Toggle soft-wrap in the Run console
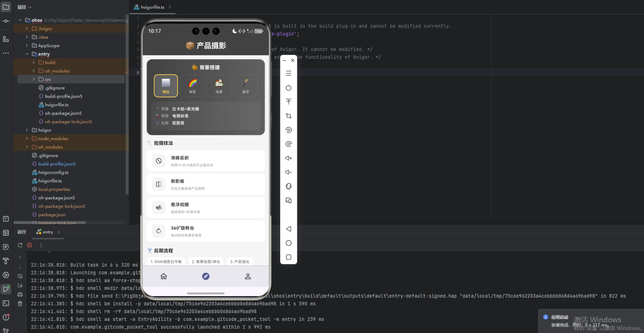 click(x=20, y=276)
